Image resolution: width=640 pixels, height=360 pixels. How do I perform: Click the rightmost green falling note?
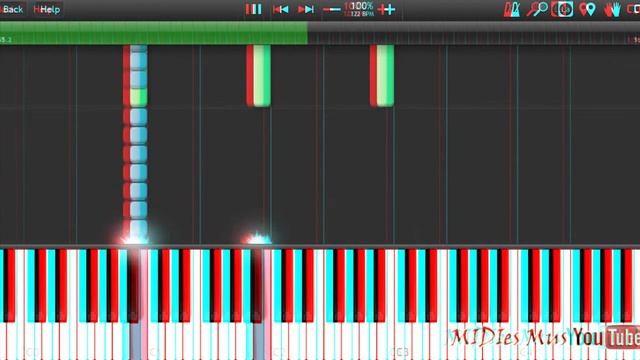click(x=382, y=76)
